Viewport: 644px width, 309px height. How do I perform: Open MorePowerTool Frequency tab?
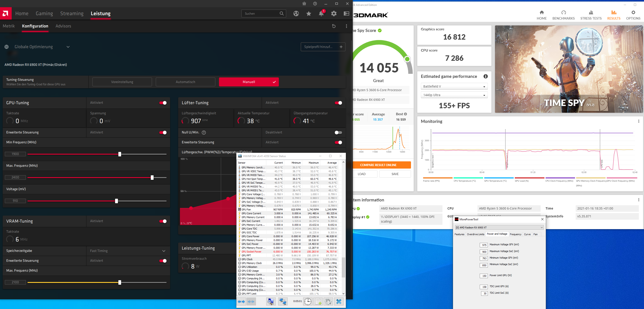pos(515,234)
